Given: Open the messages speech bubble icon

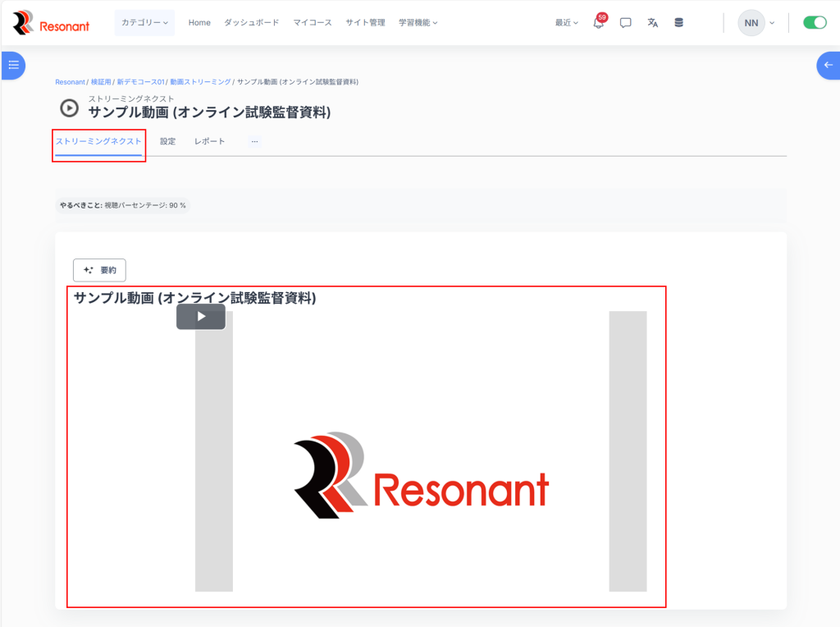Looking at the screenshot, I should (x=625, y=23).
